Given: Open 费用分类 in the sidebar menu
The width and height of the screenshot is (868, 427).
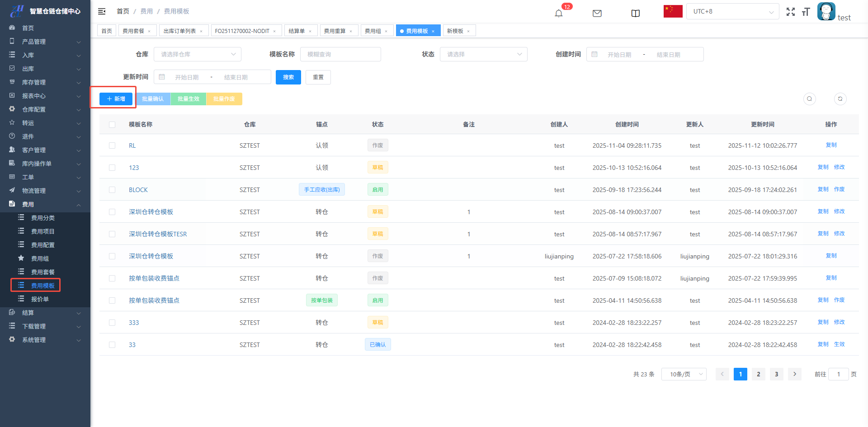Looking at the screenshot, I should click(x=43, y=218).
